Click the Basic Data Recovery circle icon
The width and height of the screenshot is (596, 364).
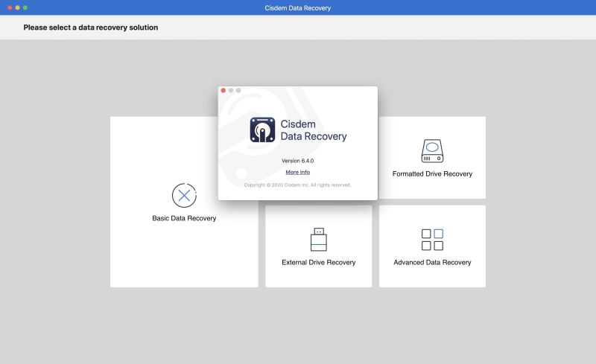[x=184, y=195]
